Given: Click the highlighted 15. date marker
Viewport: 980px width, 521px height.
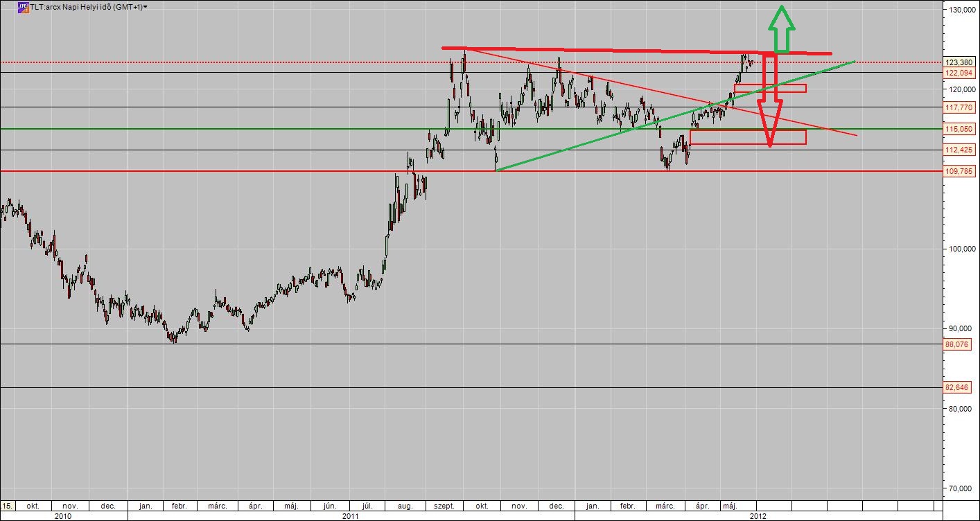Looking at the screenshot, I should (7, 506).
